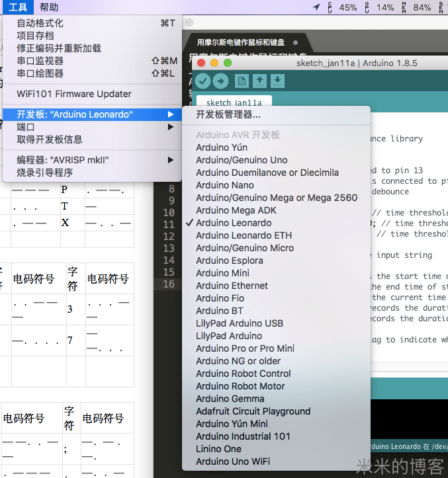The width and height of the screenshot is (448, 478).
Task: Select Arduino Nano from board list
Action: coord(224,185)
